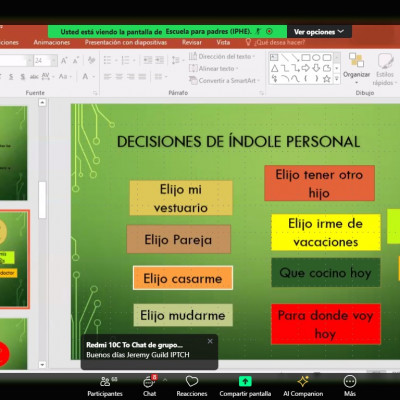Expand the chat options caret beside Chat
This screenshot has width=400, height=400.
(x=165, y=380)
